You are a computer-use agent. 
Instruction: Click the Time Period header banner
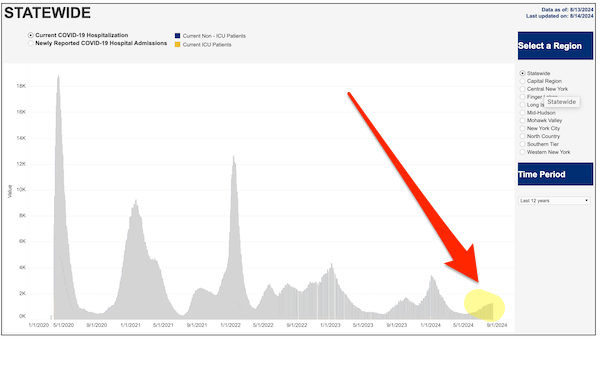tap(555, 174)
